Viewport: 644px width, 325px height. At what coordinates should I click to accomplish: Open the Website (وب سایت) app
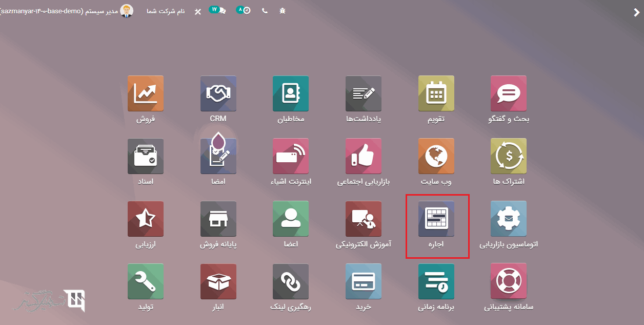(436, 156)
